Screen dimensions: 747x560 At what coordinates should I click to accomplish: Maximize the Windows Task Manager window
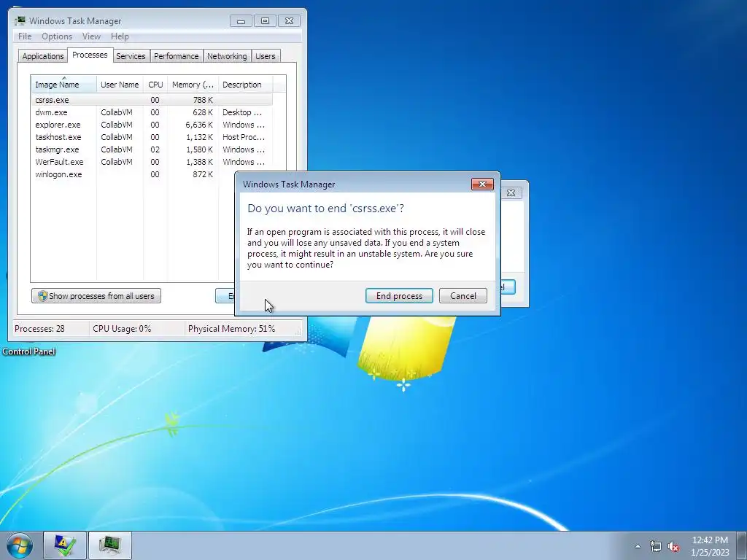point(265,21)
